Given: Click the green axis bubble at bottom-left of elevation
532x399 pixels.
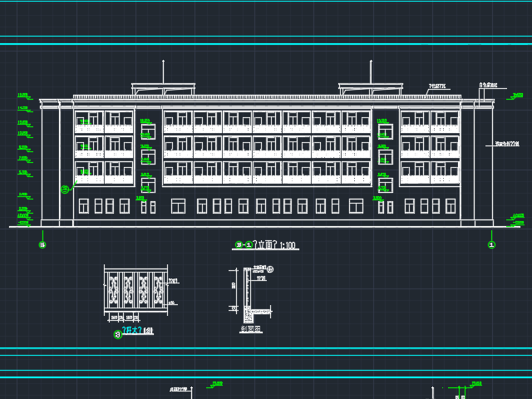Looking at the screenshot, I should pos(42,245).
